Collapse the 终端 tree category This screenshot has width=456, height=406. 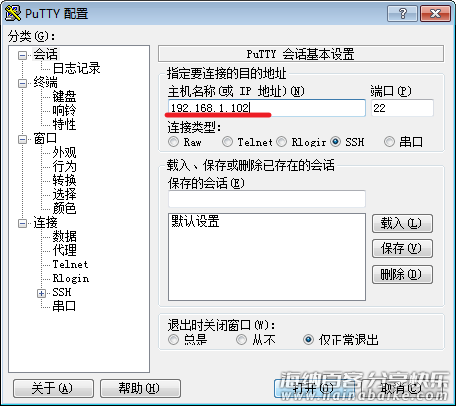(x=22, y=83)
